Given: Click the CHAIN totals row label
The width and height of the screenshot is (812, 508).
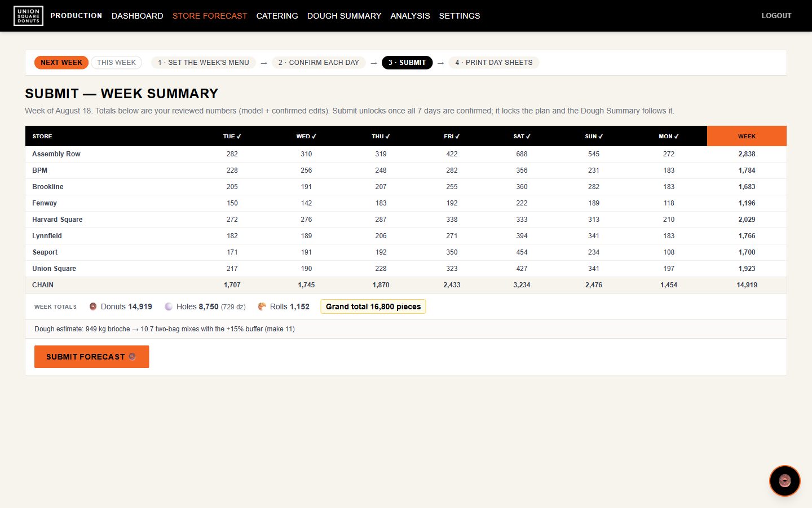Looking at the screenshot, I should (43, 285).
